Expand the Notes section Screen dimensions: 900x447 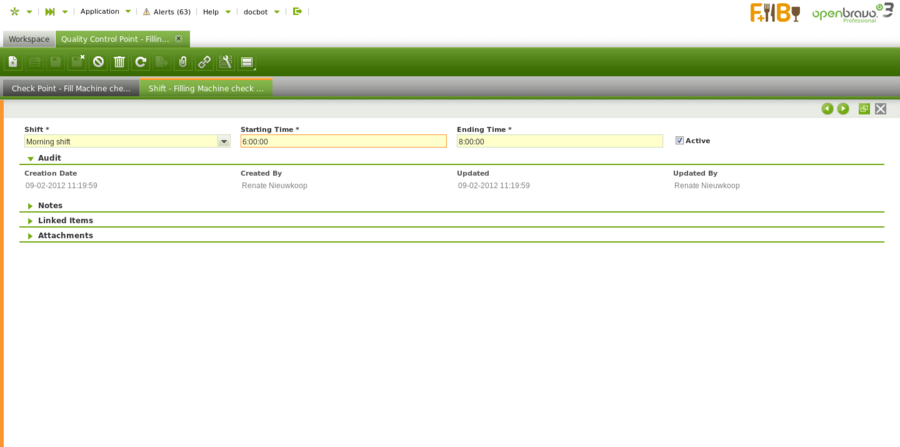(x=31, y=206)
